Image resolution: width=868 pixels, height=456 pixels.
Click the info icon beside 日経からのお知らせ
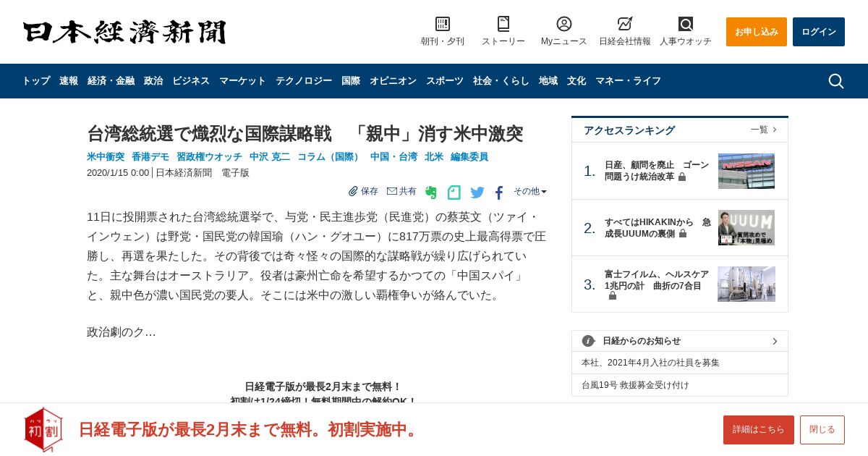click(x=588, y=341)
